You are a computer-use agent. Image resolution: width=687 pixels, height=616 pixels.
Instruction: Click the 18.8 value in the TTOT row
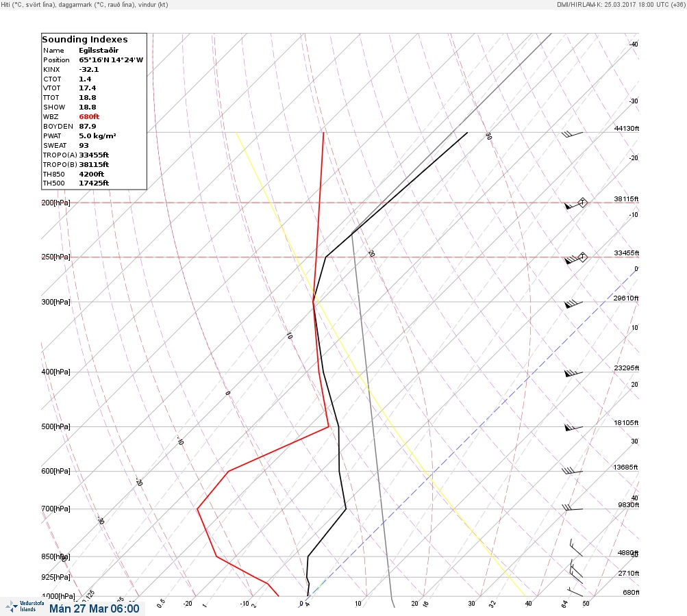tap(87, 98)
